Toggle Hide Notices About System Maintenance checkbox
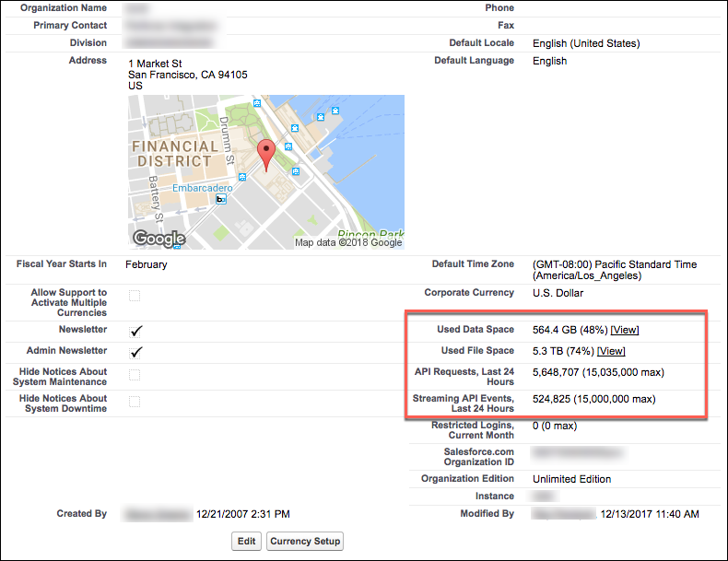The image size is (728, 561). [x=135, y=375]
